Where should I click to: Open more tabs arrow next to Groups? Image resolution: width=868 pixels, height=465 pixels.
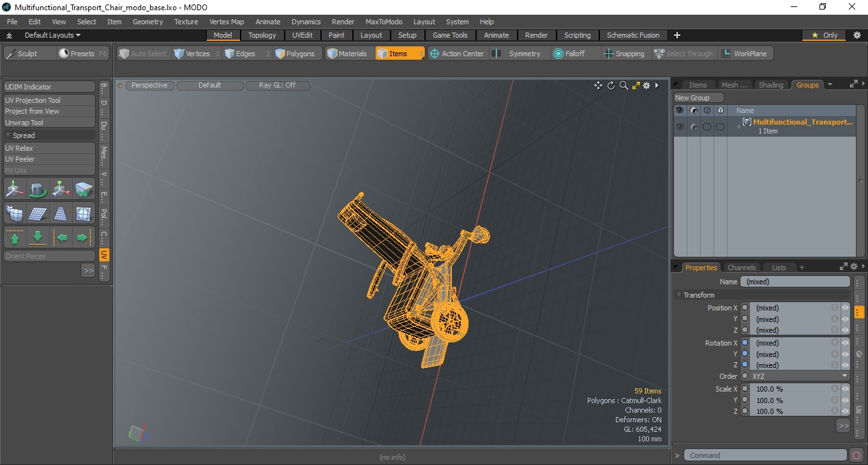830,84
